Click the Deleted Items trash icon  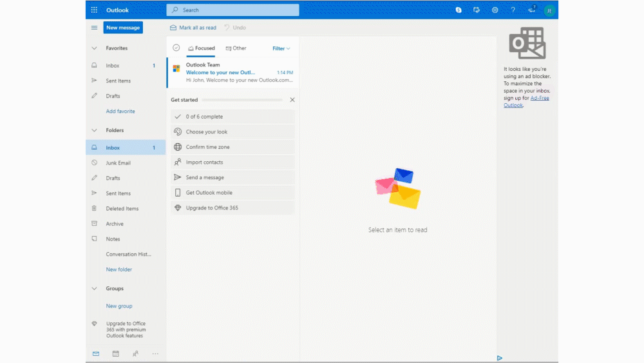coord(94,208)
